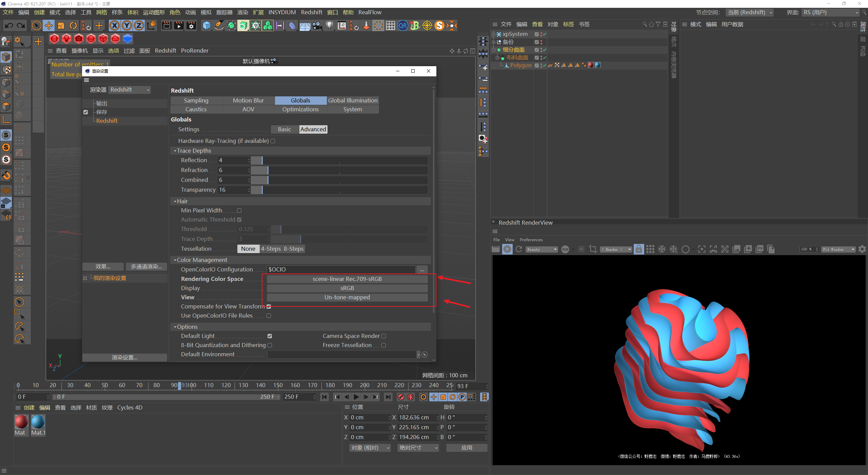Image resolution: width=868 pixels, height=475 pixels.
Task: Adjust the Transparency trace depth slider
Action: (339, 190)
